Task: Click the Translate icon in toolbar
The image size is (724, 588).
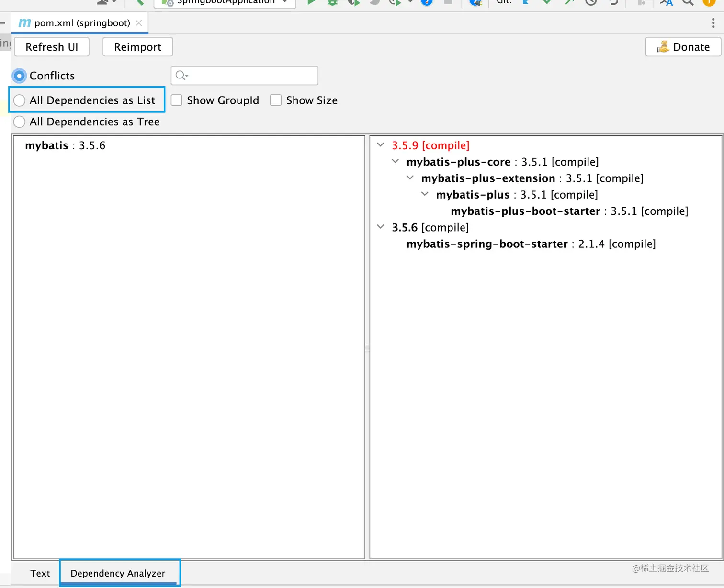Action: pyautogui.click(x=666, y=1)
